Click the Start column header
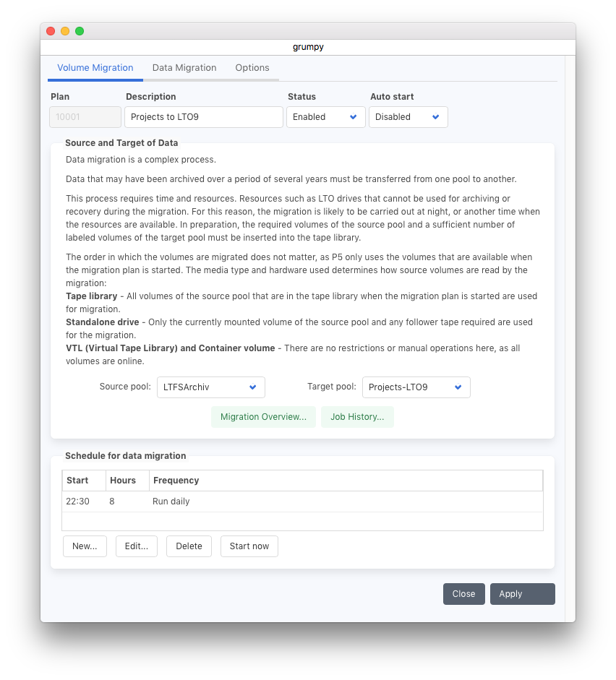Viewport: 616px width, 680px height. (x=77, y=481)
